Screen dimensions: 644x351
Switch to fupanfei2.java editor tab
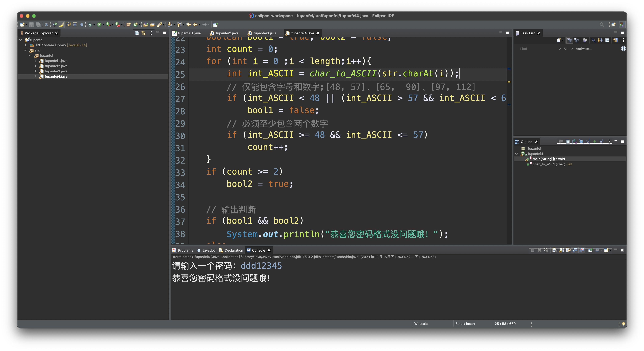point(224,33)
